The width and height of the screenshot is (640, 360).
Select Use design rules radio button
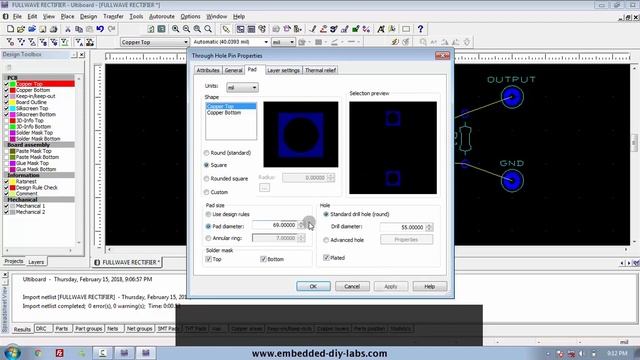[x=208, y=214]
